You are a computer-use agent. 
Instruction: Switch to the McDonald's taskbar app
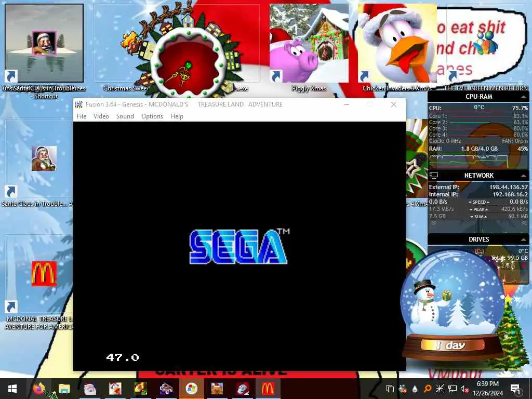[268, 389]
